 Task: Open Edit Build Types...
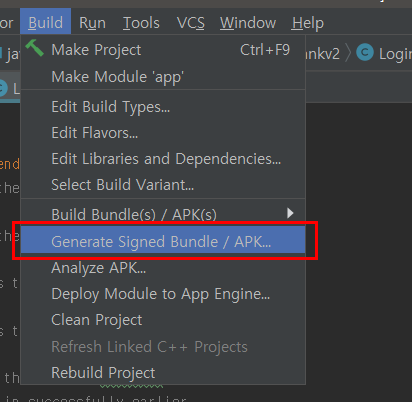163,107
